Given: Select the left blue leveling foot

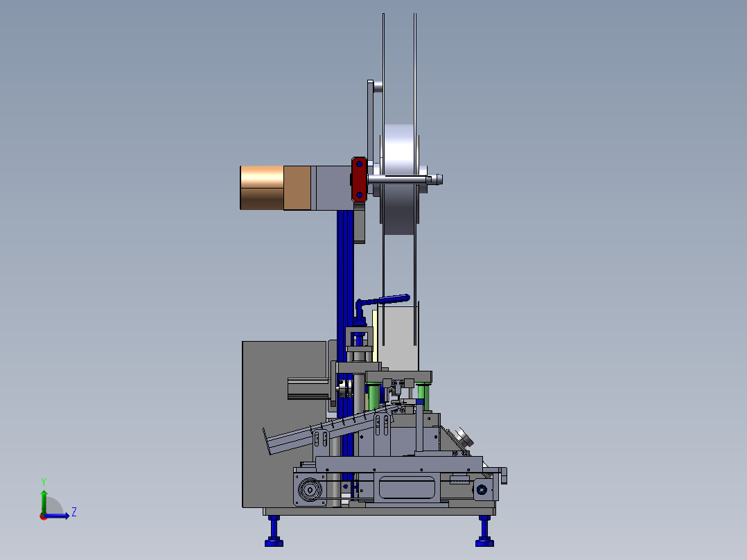Looking at the screenshot, I should point(274,531).
